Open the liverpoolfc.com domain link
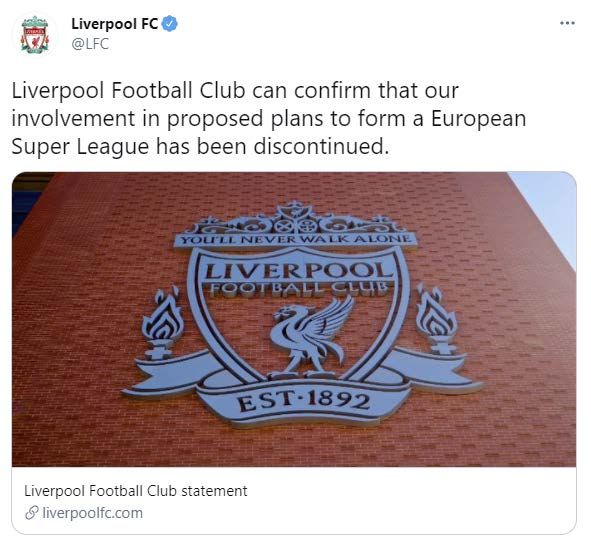Screen dimensions: 591x544 (x=93, y=513)
